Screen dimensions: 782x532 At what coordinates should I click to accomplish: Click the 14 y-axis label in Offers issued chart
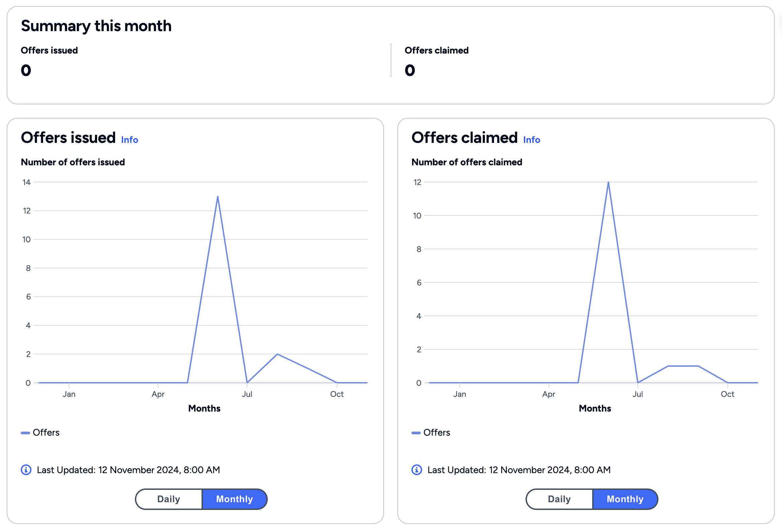point(26,182)
